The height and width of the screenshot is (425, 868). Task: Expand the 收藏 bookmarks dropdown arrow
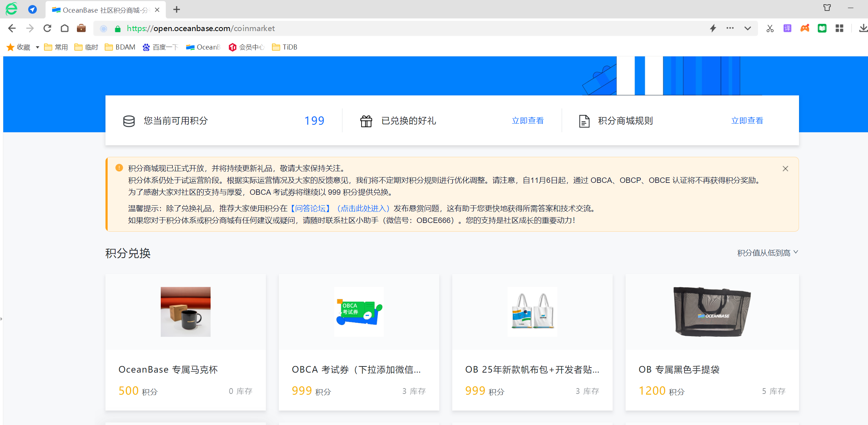click(37, 47)
